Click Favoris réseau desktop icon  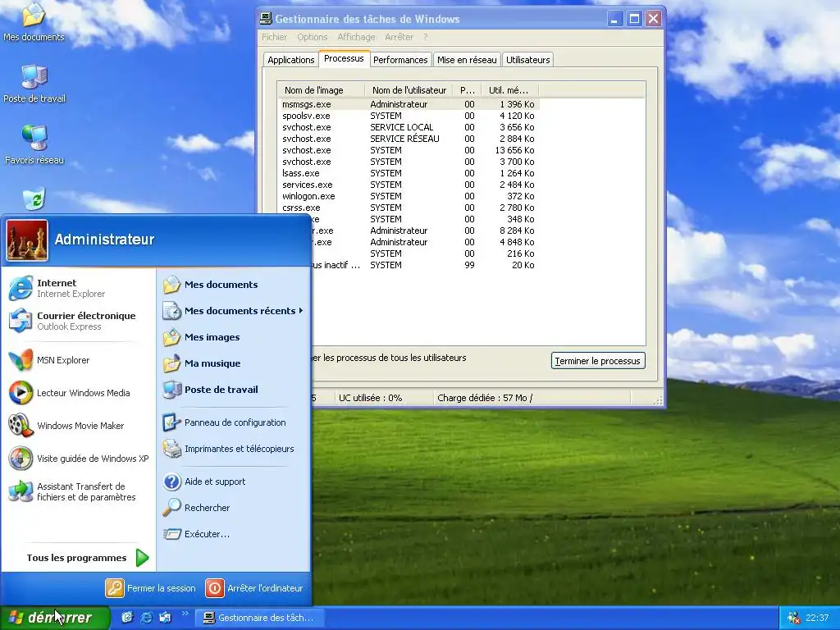(34, 145)
